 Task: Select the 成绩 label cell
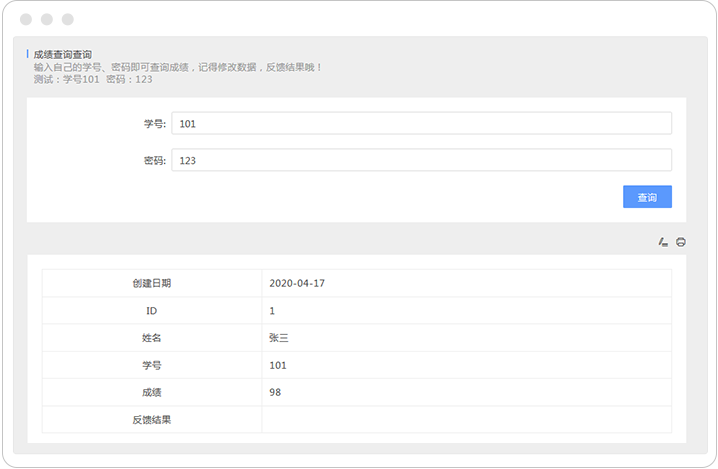click(151, 392)
